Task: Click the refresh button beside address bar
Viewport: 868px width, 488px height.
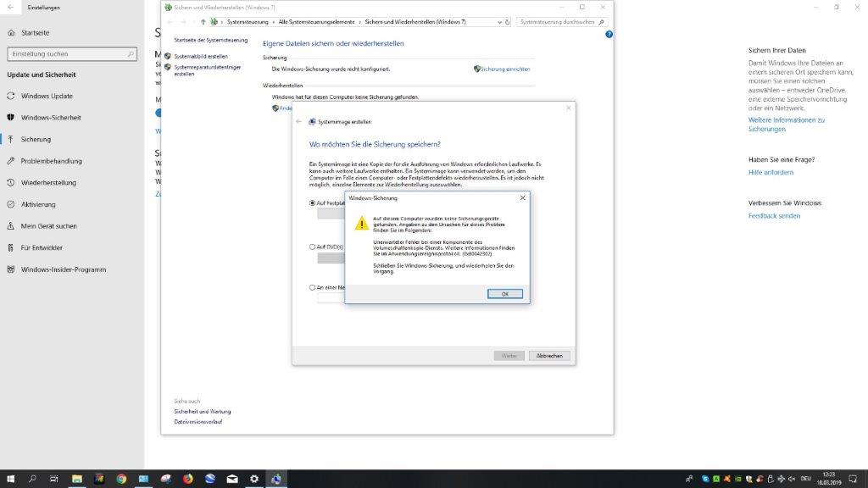Action: tap(508, 22)
